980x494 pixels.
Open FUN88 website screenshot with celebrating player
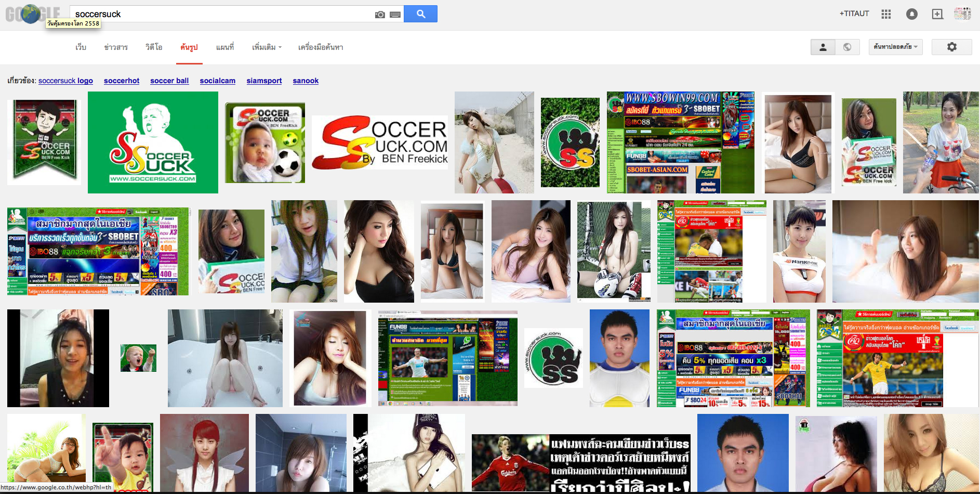448,358
